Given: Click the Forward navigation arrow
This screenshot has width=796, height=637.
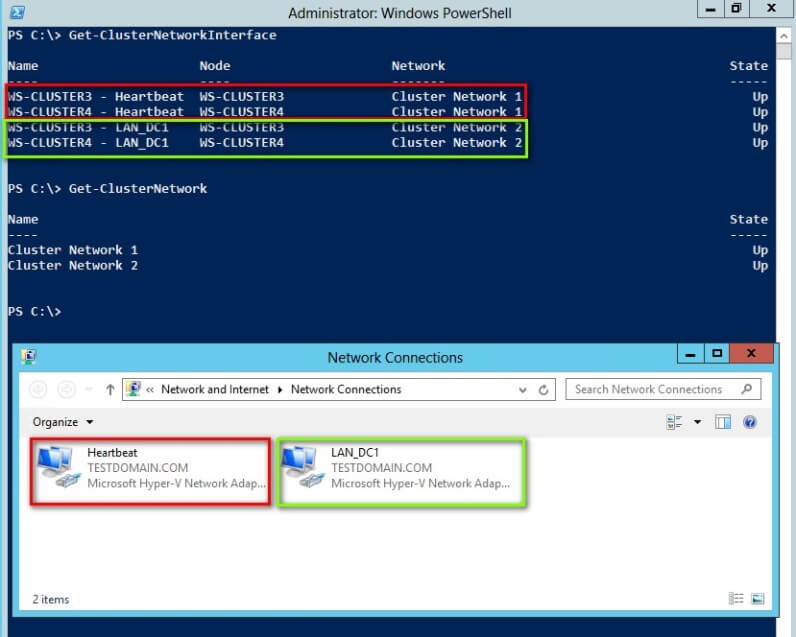Looking at the screenshot, I should click(x=66, y=390).
